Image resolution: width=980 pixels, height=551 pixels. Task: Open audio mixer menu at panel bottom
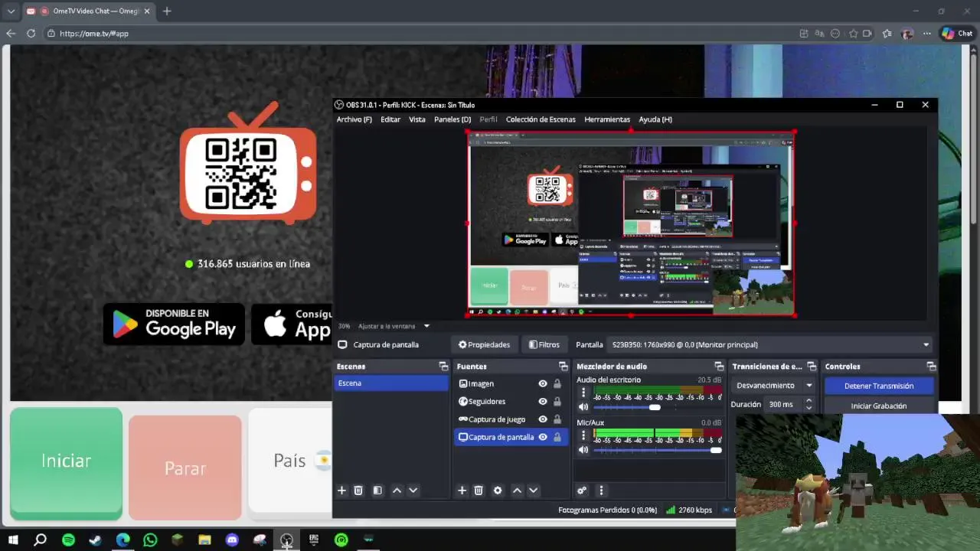coord(601,491)
